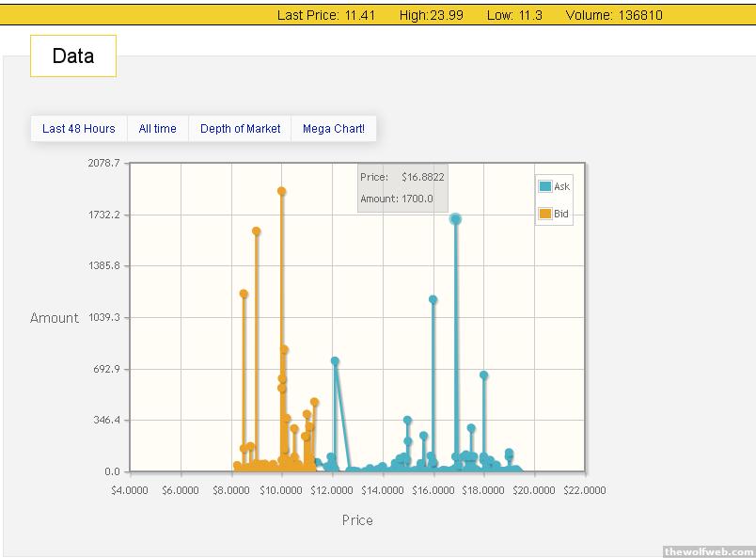Open the Data tab
The image size is (756, 558).
pos(73,56)
